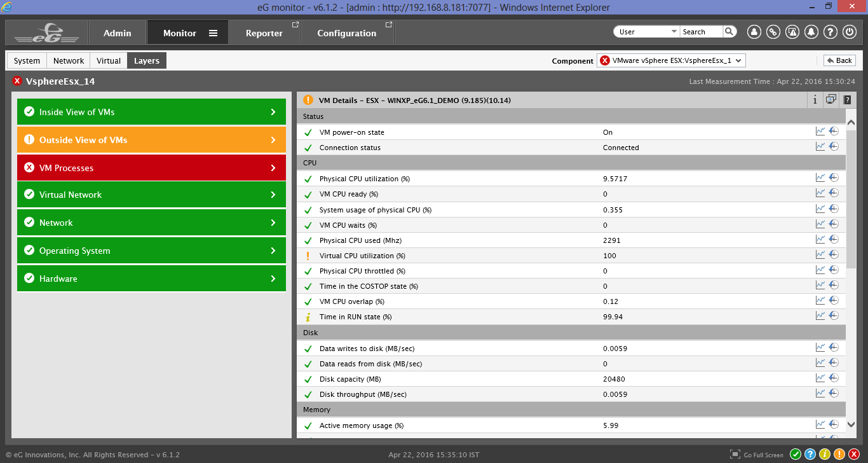Click the scroll down arrow in VM Details

851,424
